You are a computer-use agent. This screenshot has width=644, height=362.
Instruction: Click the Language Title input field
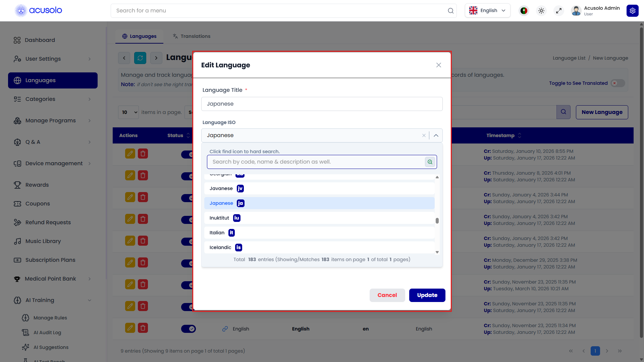point(322,104)
